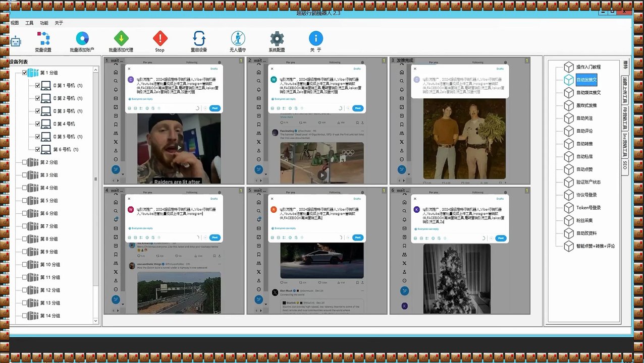644x363 pixels.
Task: Check the 第 4 分组 group checkbox
Action: 25,188
